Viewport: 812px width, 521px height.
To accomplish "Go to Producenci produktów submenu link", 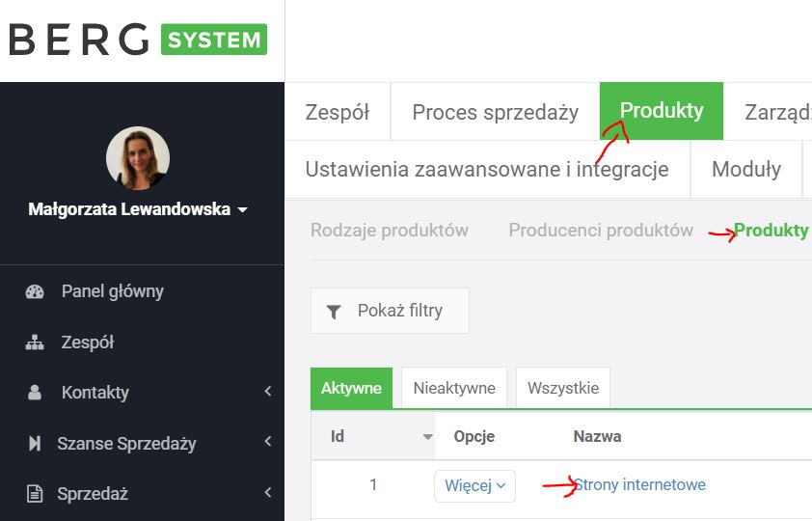I will (601, 231).
